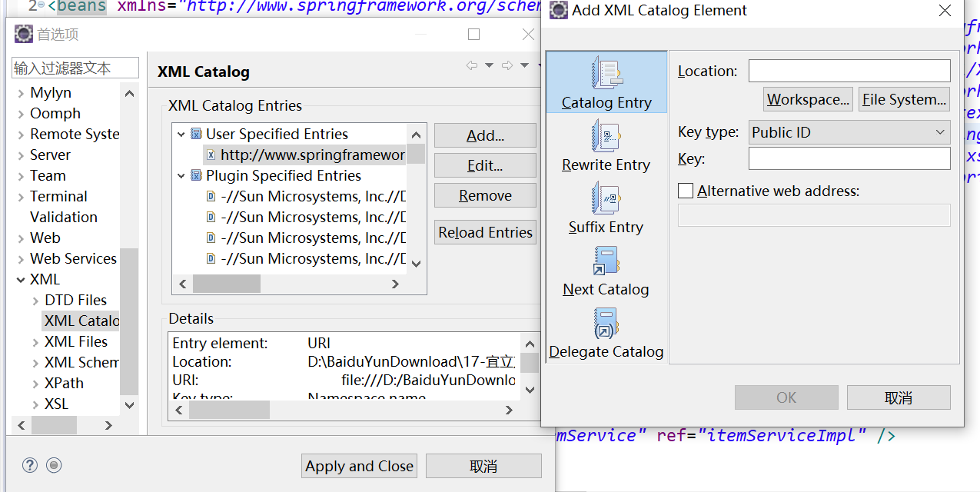
Task: Open the back history dropdown arrow
Action: (x=489, y=65)
